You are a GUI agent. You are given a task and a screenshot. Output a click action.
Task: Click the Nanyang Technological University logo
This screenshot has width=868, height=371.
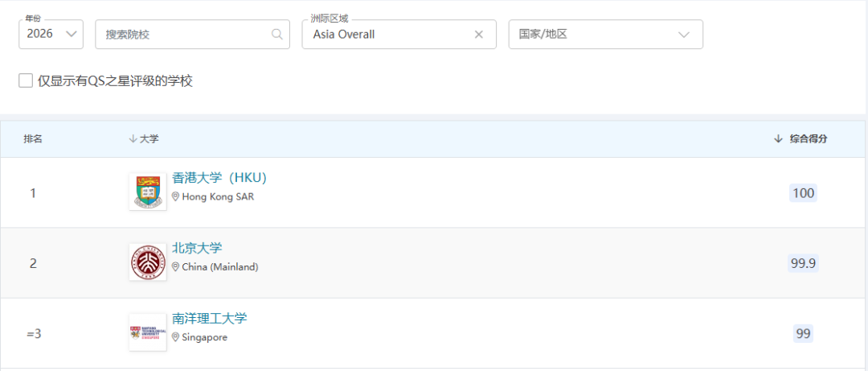[x=147, y=332]
